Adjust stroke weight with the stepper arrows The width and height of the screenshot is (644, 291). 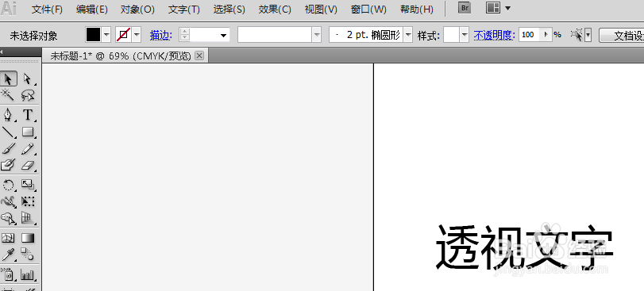185,35
